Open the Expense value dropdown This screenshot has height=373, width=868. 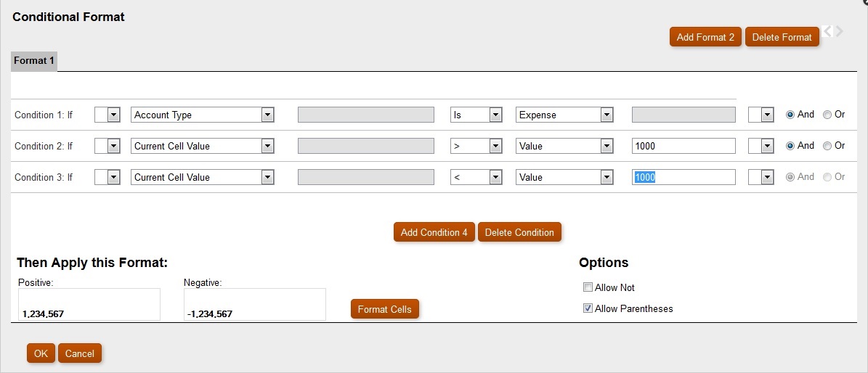point(607,115)
